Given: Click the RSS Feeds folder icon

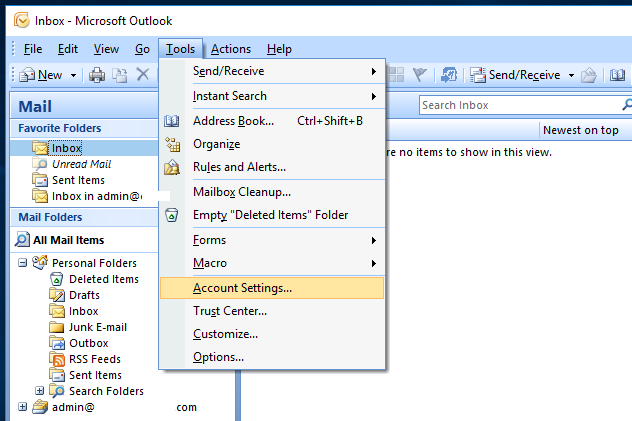Looking at the screenshot, I should tap(57, 359).
